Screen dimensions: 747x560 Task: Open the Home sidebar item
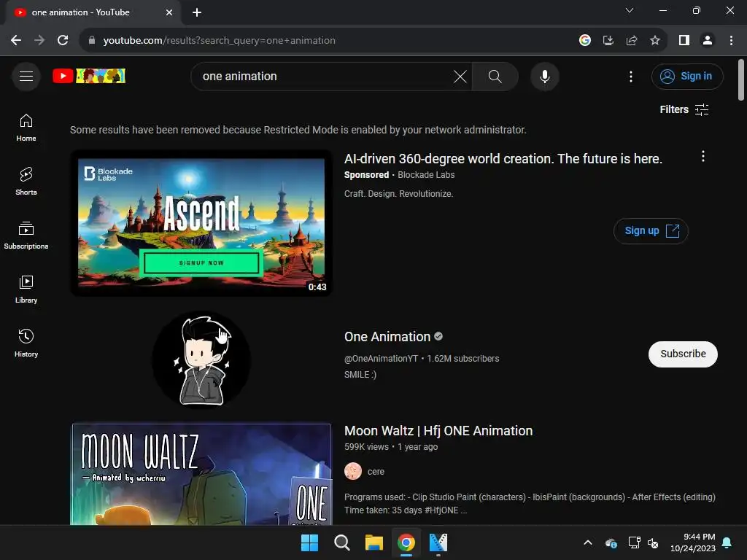coord(26,128)
